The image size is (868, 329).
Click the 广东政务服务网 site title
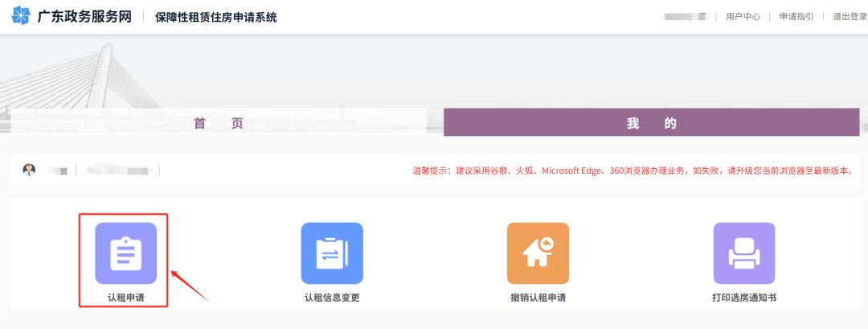point(84,17)
